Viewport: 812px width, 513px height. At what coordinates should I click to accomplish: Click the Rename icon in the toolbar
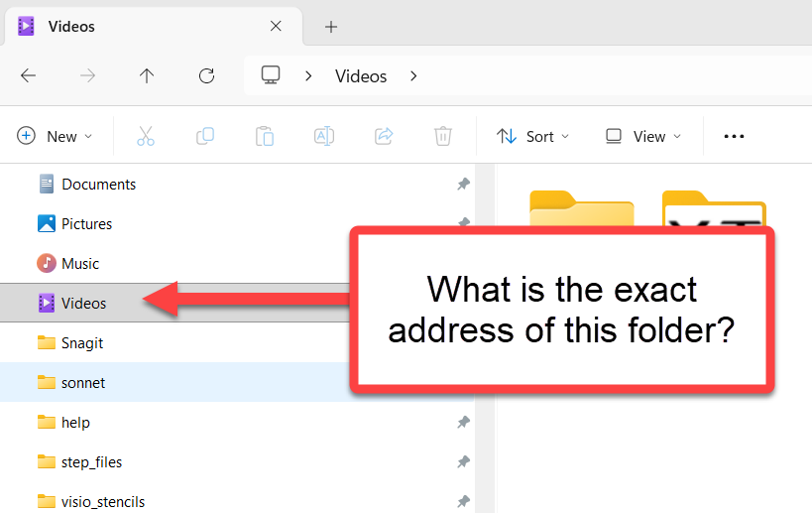324,136
